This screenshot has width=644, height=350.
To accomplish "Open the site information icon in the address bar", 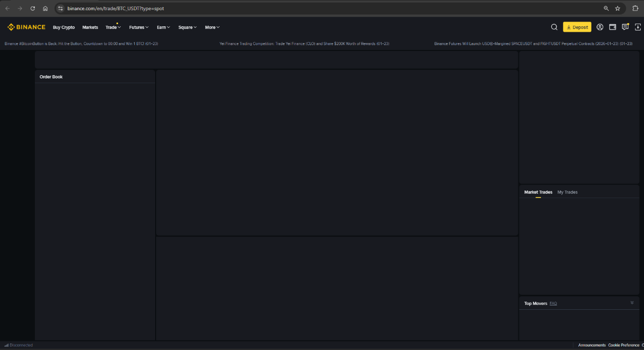I will point(61,9).
